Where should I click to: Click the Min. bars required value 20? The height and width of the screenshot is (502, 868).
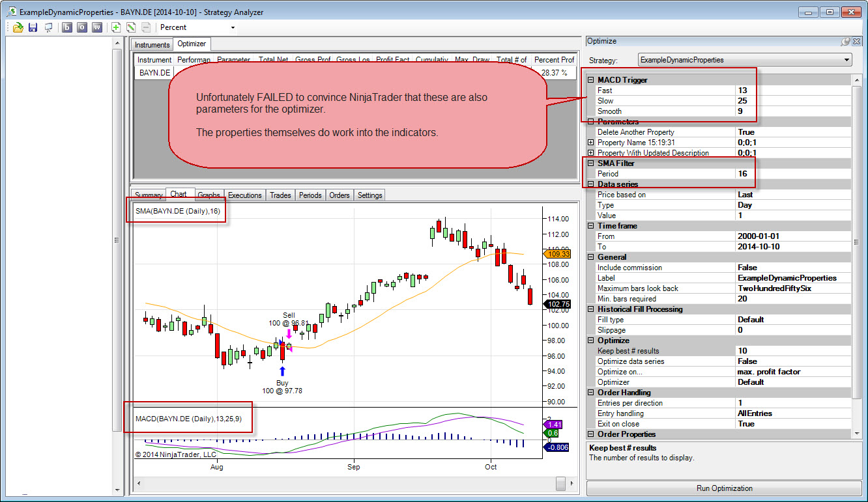pos(794,299)
